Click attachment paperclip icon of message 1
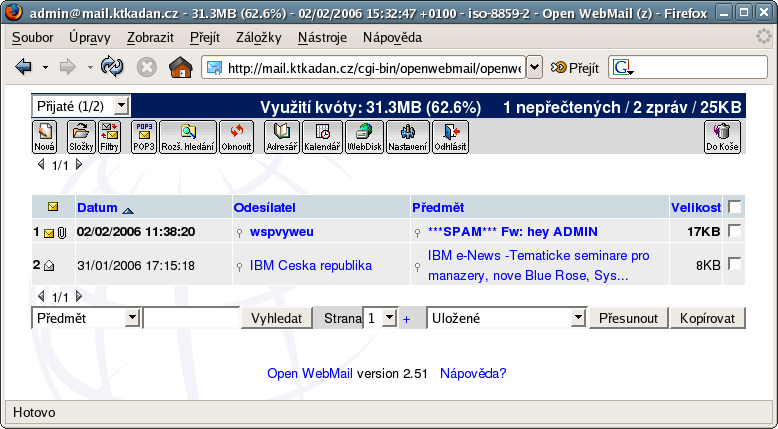The width and height of the screenshot is (778, 429). 62,232
